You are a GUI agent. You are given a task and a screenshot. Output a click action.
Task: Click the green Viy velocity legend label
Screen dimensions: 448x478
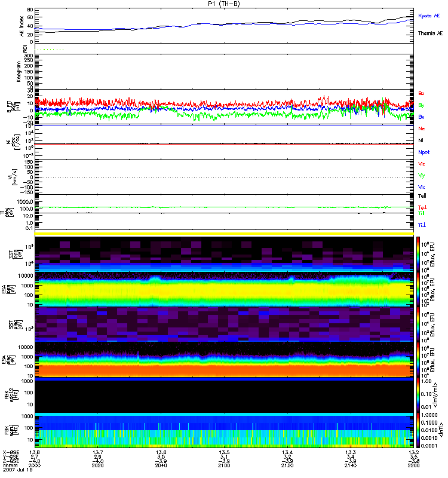421,176
